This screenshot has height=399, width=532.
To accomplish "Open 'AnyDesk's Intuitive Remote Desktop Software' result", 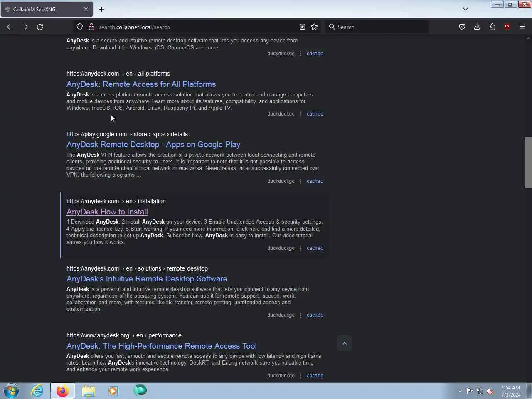I will click(x=147, y=278).
